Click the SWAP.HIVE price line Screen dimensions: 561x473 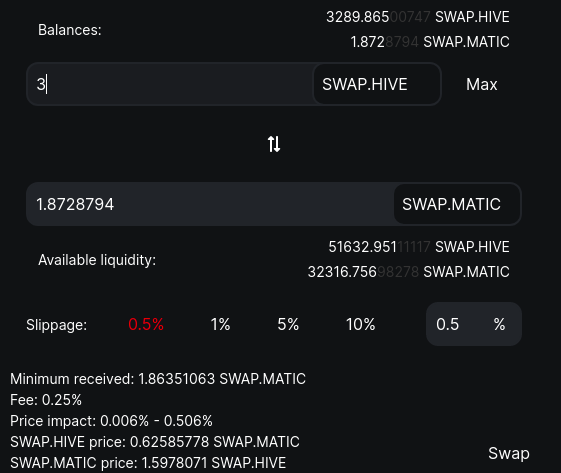[155, 442]
